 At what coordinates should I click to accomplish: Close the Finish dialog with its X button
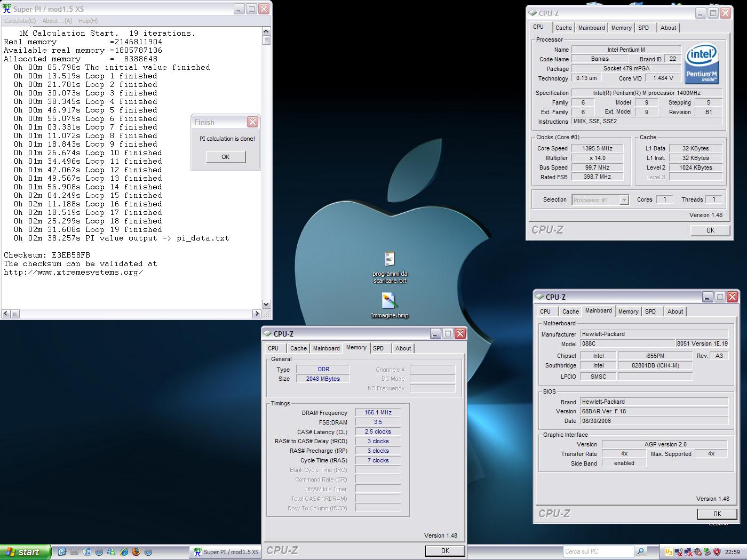click(x=252, y=122)
